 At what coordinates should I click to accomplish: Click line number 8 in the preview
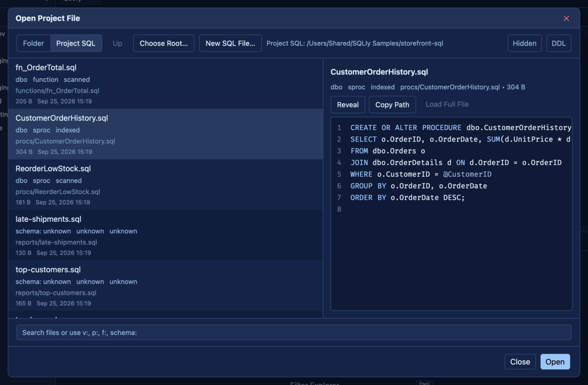coord(339,209)
